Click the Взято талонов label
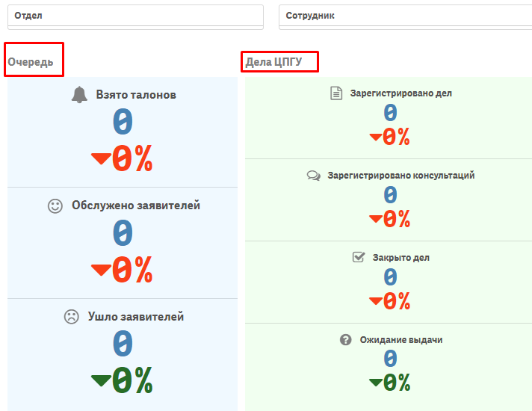This screenshot has width=532, height=411. [x=136, y=95]
